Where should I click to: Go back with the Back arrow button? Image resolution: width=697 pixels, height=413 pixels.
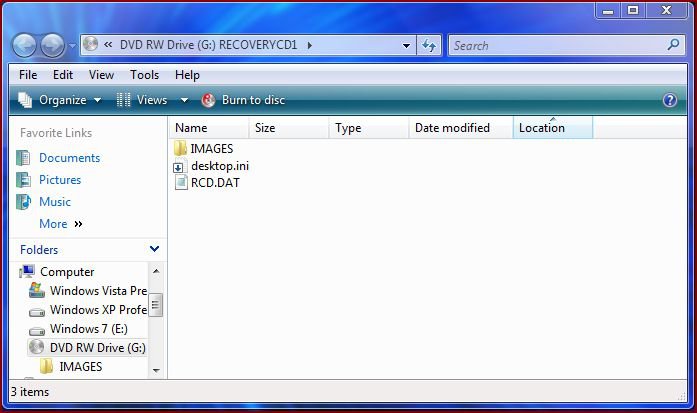coord(24,45)
